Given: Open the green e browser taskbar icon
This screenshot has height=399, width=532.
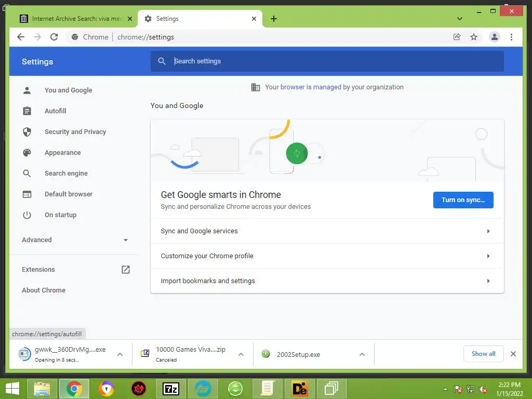Looking at the screenshot, I should (235, 389).
